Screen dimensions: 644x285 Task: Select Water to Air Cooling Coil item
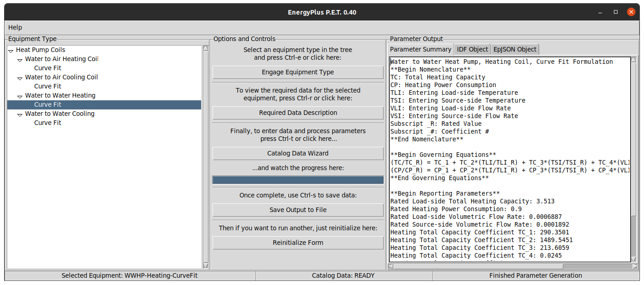coord(62,77)
